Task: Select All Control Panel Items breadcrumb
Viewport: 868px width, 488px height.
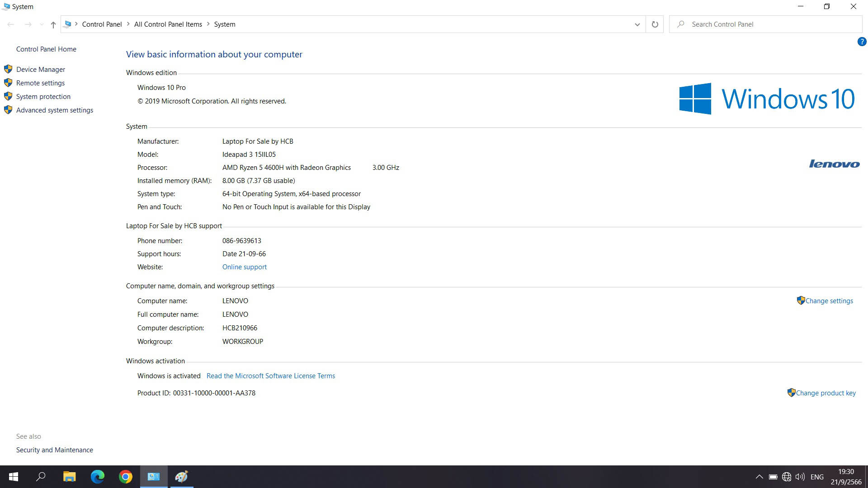Action: coord(168,24)
